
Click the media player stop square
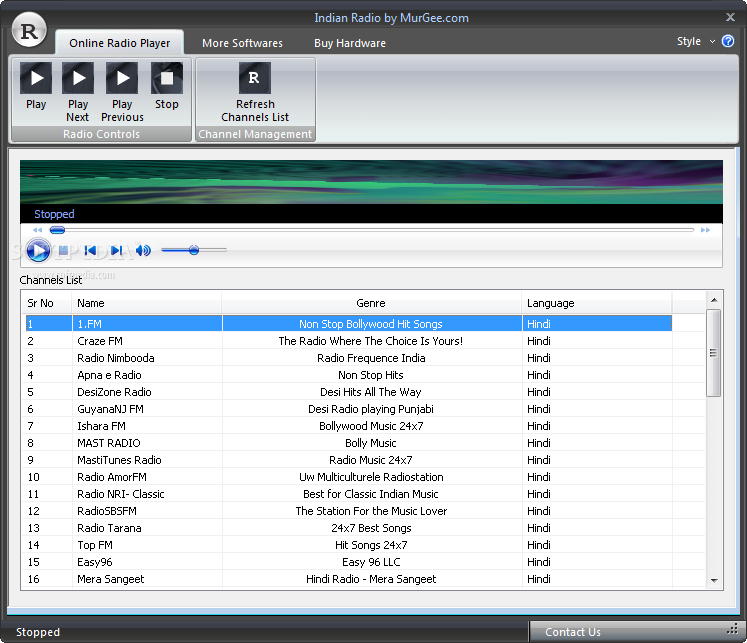[x=63, y=250]
